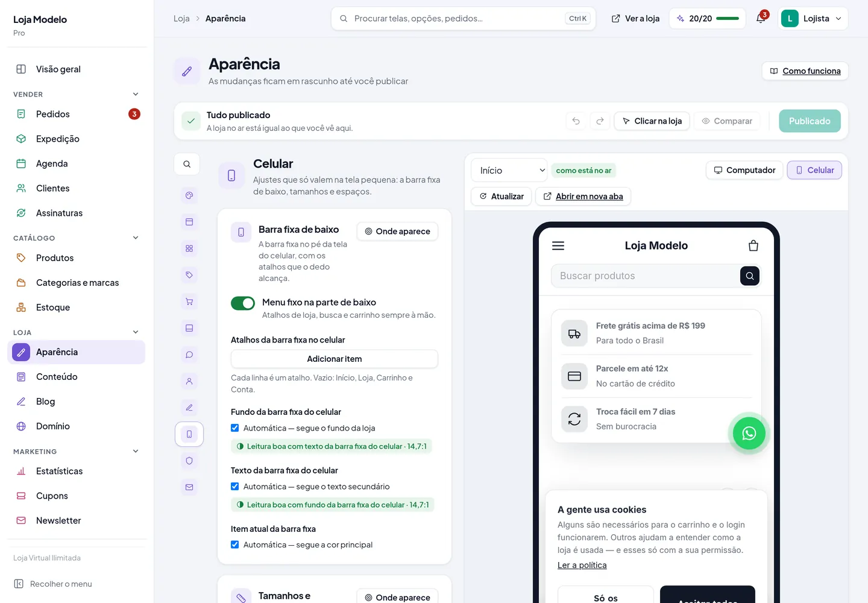Click the Publicado button
Image resolution: width=868 pixels, height=603 pixels.
(810, 121)
